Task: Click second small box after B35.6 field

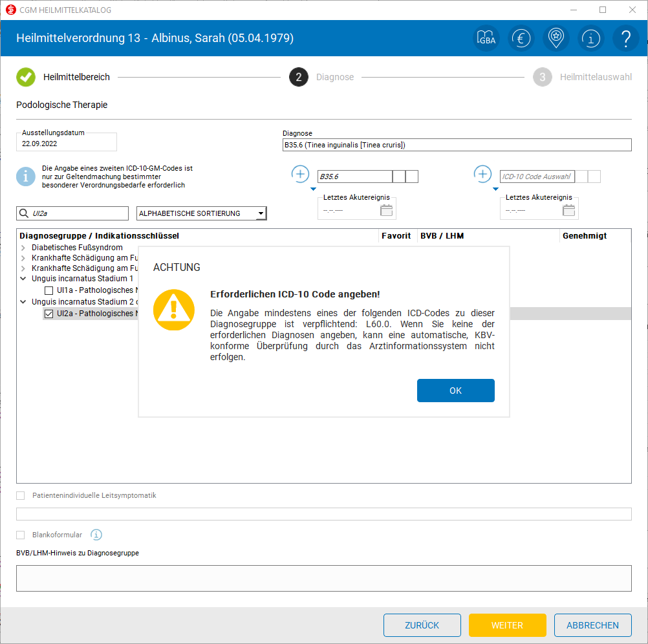Action: tap(411, 177)
